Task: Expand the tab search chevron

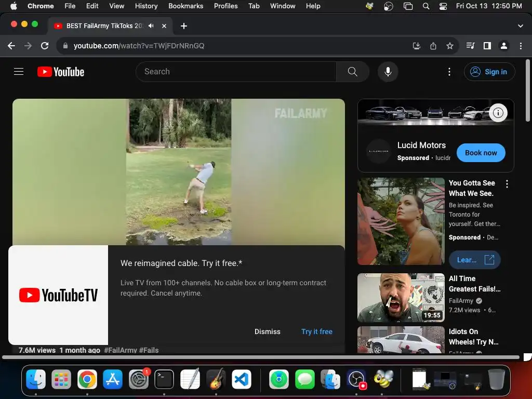Action: point(521,26)
